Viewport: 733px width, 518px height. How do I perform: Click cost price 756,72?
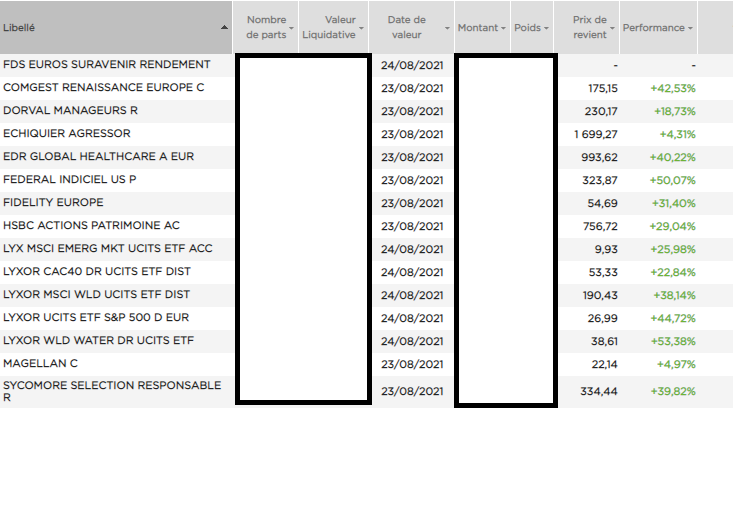coord(600,226)
